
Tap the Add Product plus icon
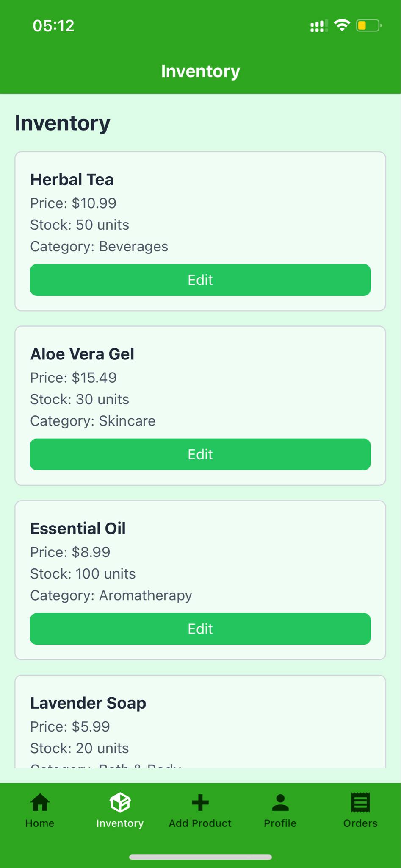(200, 802)
